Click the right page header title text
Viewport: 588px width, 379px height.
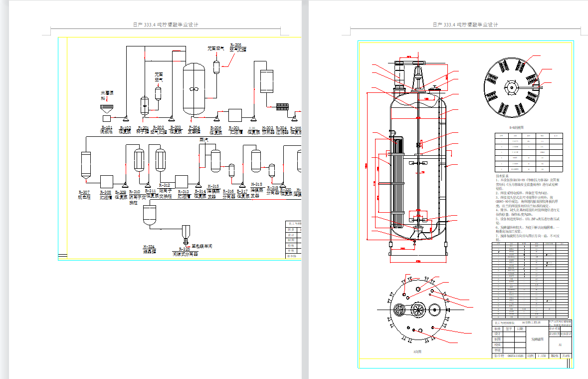pyautogui.click(x=465, y=25)
